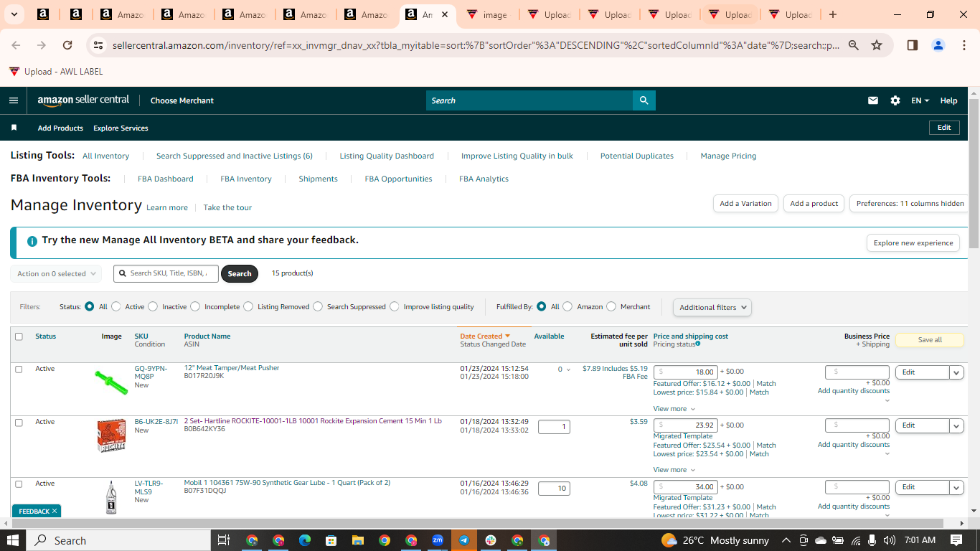Check the Meat Tamper row checkbox
Viewport: 980px width, 551px height.
[x=19, y=369]
